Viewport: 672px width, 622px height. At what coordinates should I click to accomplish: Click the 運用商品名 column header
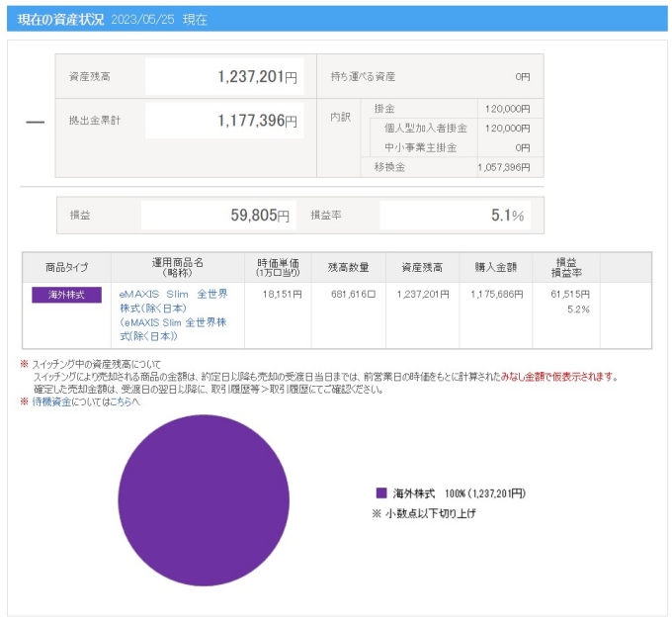click(177, 267)
